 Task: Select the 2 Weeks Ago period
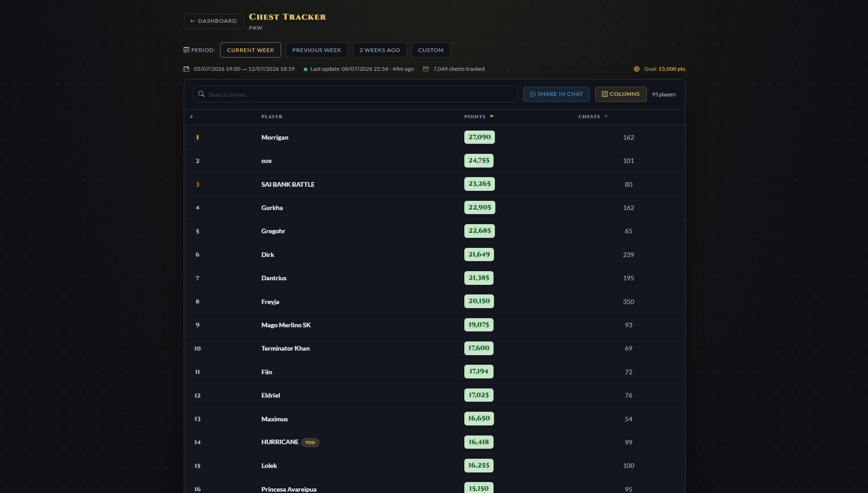pos(379,50)
